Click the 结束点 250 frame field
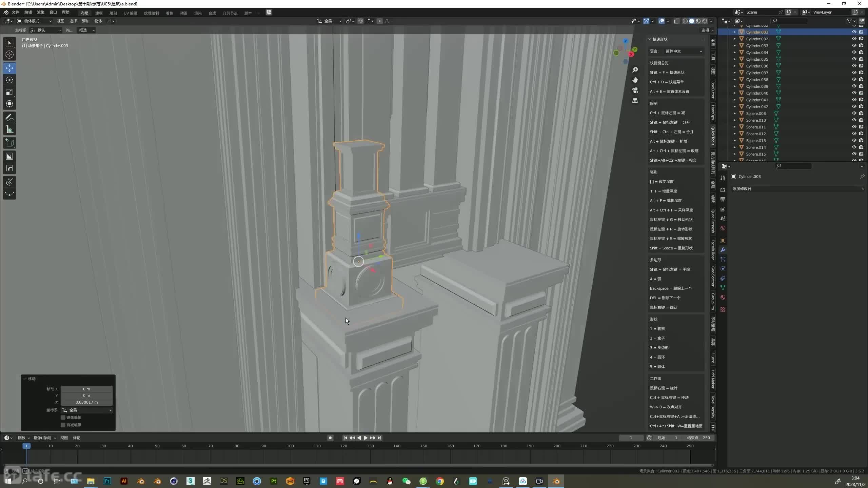 pos(698,438)
